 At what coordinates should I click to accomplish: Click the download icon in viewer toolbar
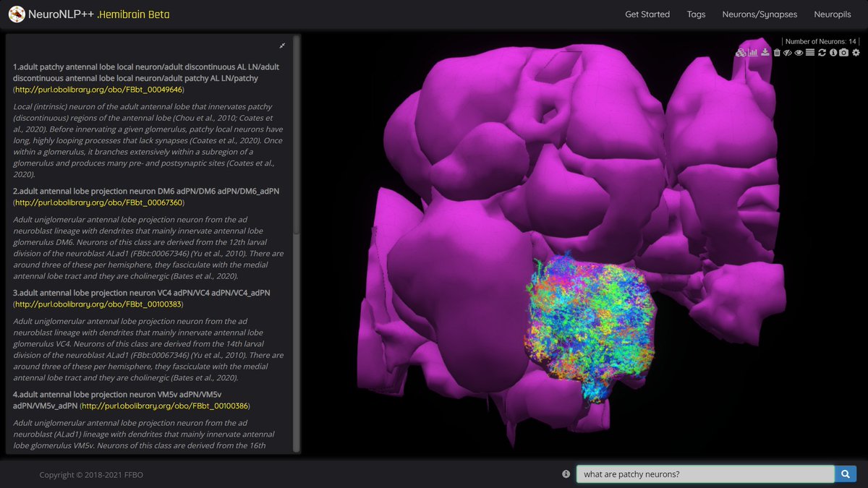(x=765, y=53)
